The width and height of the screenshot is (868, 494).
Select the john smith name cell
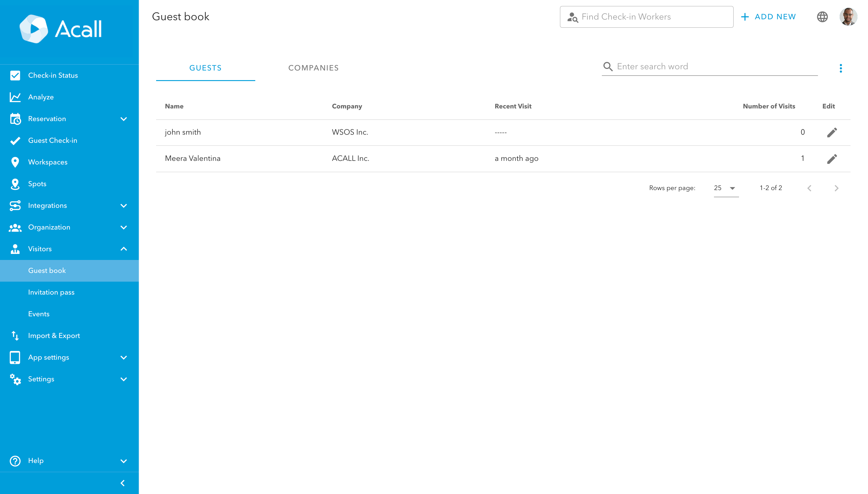click(183, 132)
